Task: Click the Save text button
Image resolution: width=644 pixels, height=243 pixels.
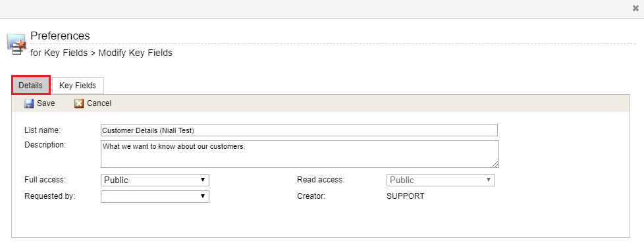Action: click(x=45, y=103)
